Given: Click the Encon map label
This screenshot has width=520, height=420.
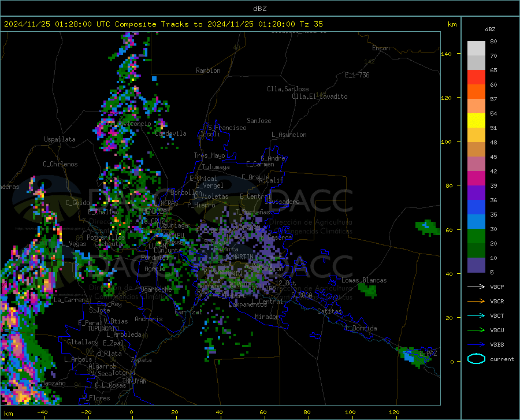Looking at the screenshot, I should click(381, 48).
